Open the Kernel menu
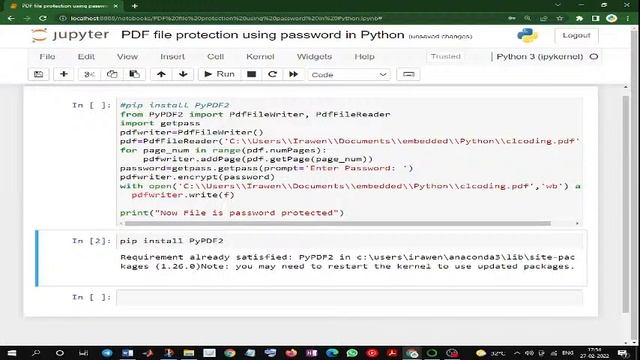 point(260,57)
